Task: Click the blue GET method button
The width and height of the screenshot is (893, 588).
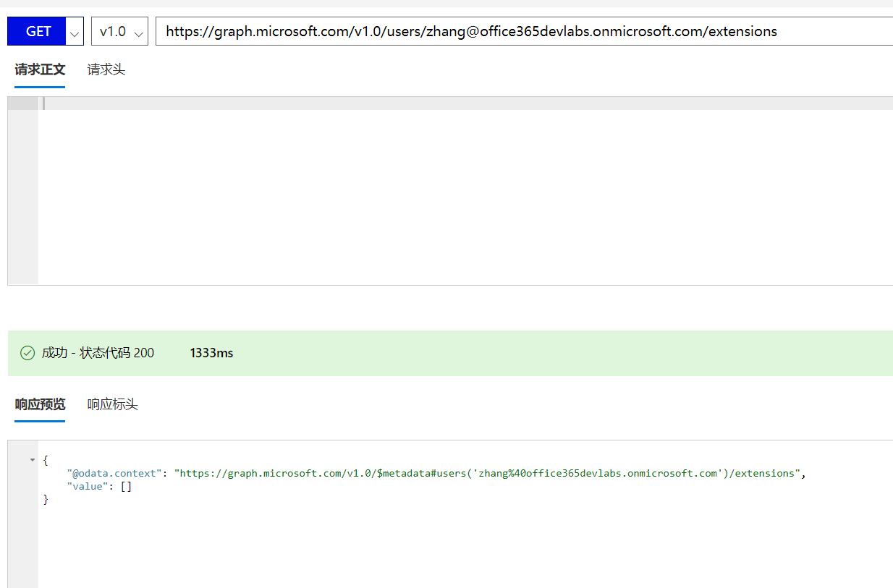Action: coord(38,31)
